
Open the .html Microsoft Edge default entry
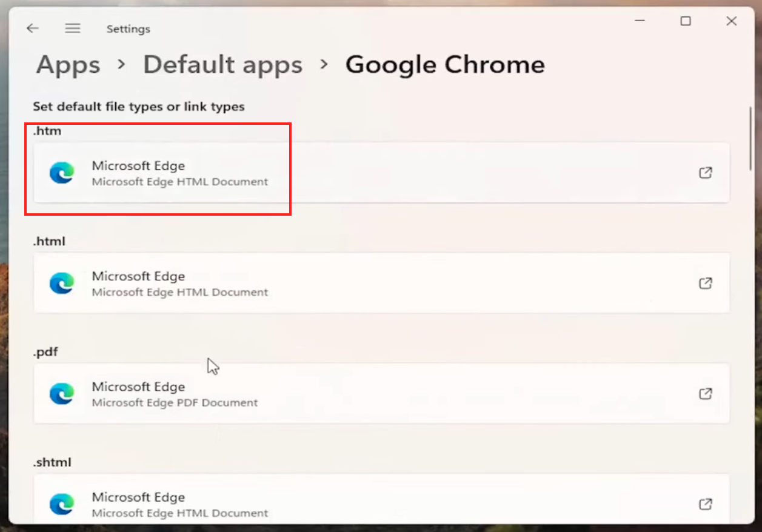381,283
